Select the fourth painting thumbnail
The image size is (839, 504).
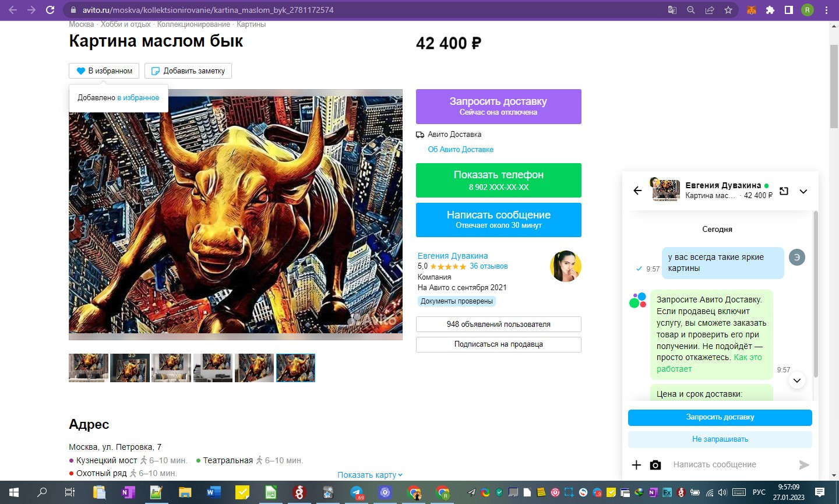coord(213,368)
